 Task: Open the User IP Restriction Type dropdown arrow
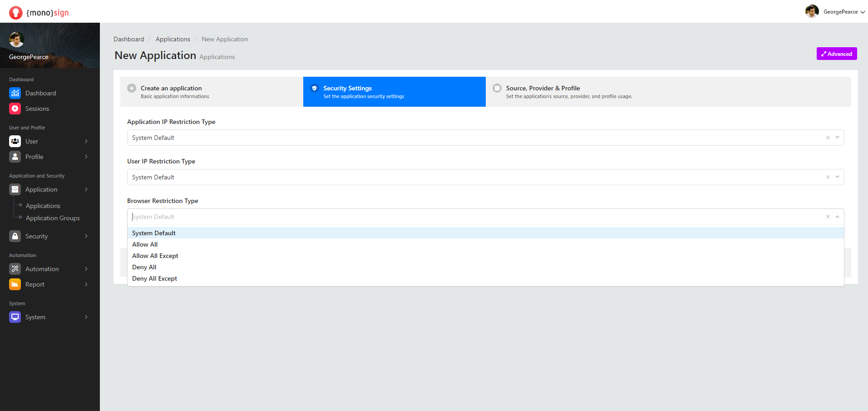pyautogui.click(x=837, y=177)
